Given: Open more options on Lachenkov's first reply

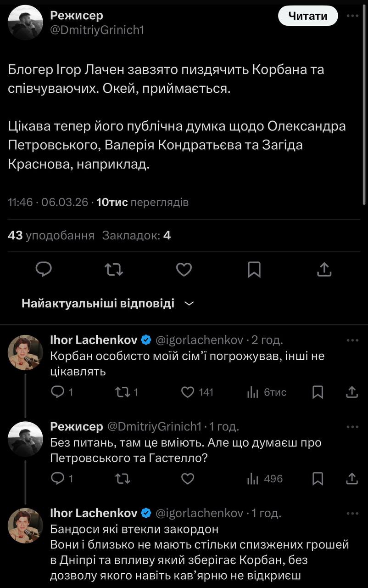Looking at the screenshot, I should [352, 340].
